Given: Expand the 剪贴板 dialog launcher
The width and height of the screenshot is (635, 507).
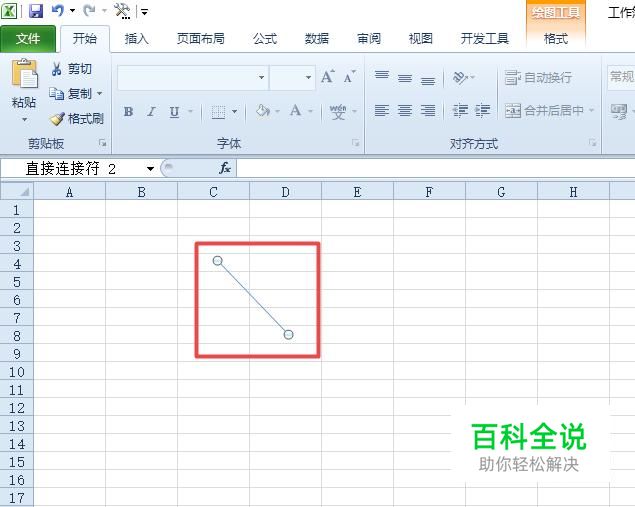Looking at the screenshot, I should coord(103,143).
